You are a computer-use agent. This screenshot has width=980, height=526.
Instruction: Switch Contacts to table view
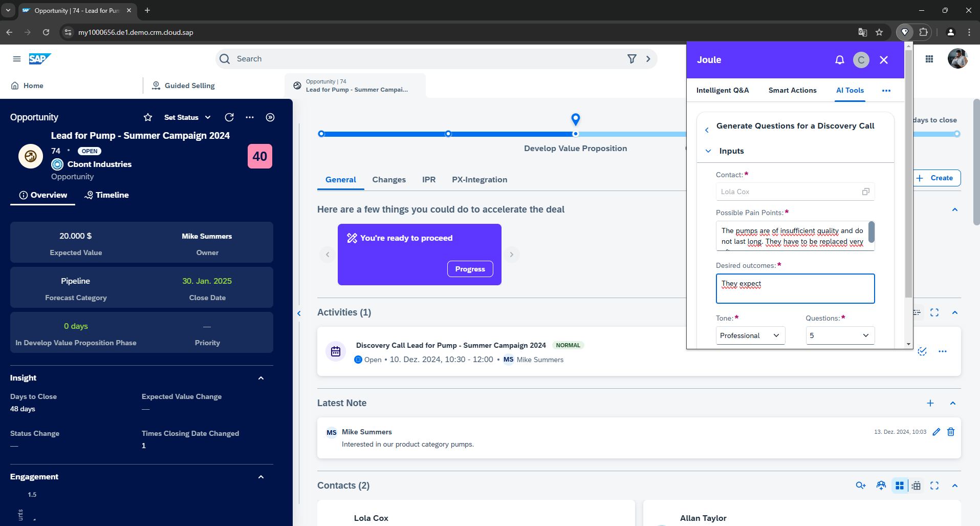[916, 486]
